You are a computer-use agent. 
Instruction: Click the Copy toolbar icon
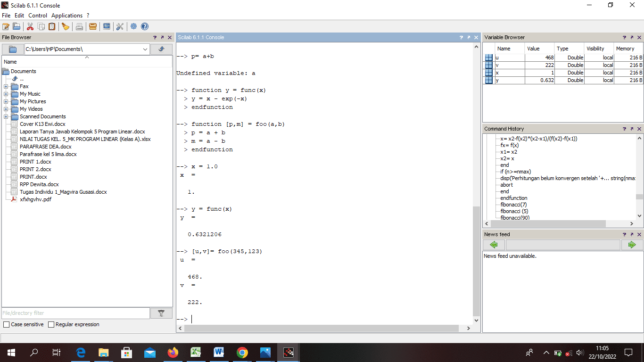[41, 26]
